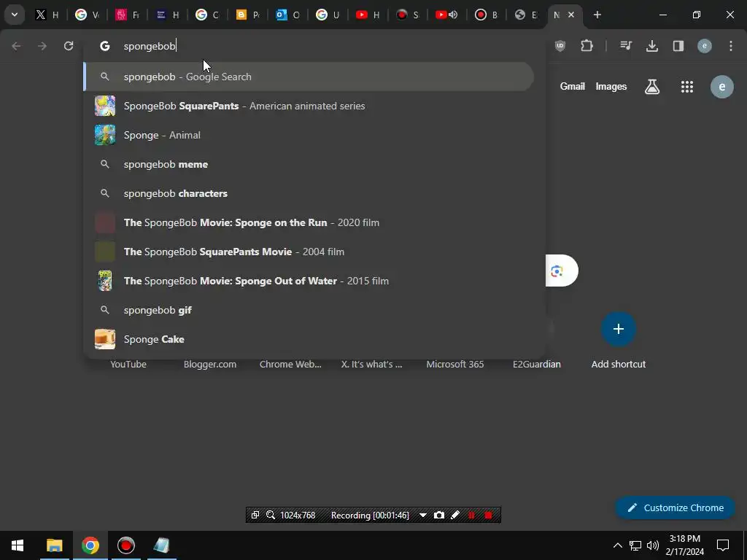This screenshot has height=560, width=747.
Task: Open a new tab with plus button
Action: (x=597, y=15)
